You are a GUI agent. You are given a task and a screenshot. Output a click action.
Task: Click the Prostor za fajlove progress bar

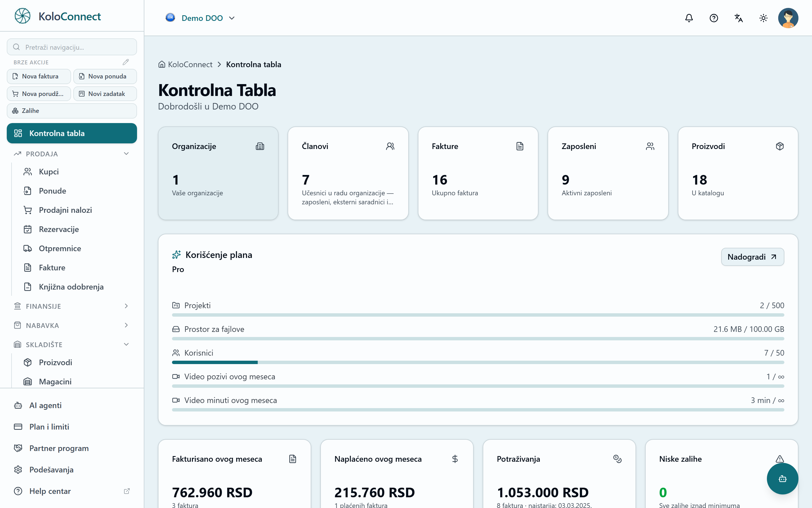point(478,339)
